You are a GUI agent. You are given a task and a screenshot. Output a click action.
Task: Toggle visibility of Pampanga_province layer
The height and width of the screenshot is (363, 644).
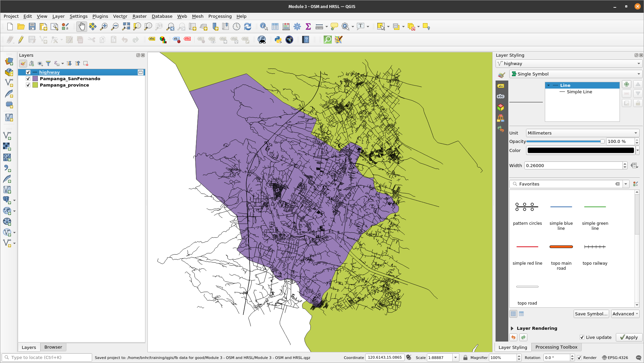tap(28, 85)
